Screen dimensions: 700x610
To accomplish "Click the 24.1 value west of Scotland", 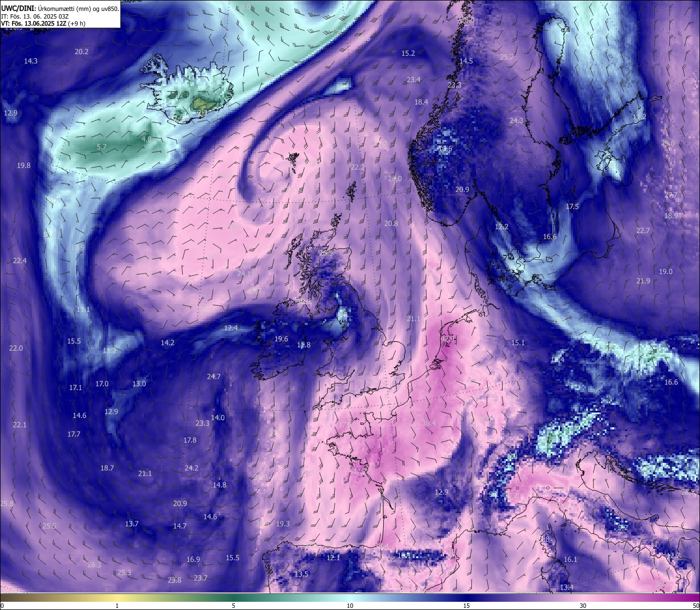I will pyautogui.click(x=244, y=274).
